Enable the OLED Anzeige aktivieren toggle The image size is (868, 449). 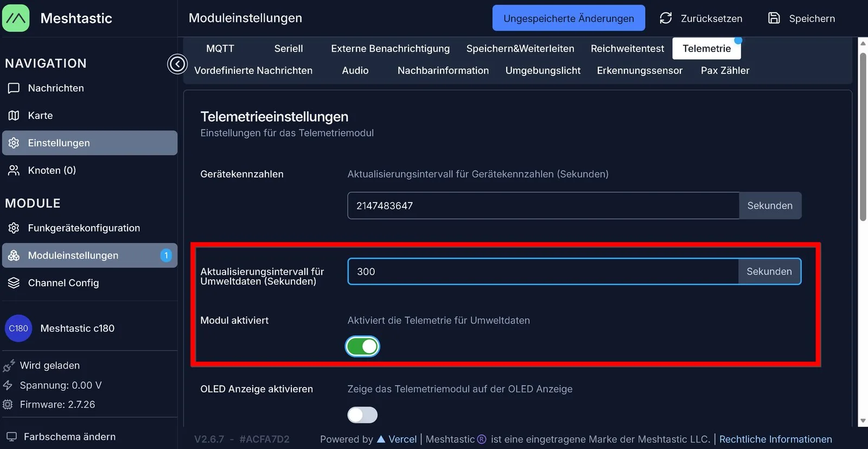tap(362, 415)
